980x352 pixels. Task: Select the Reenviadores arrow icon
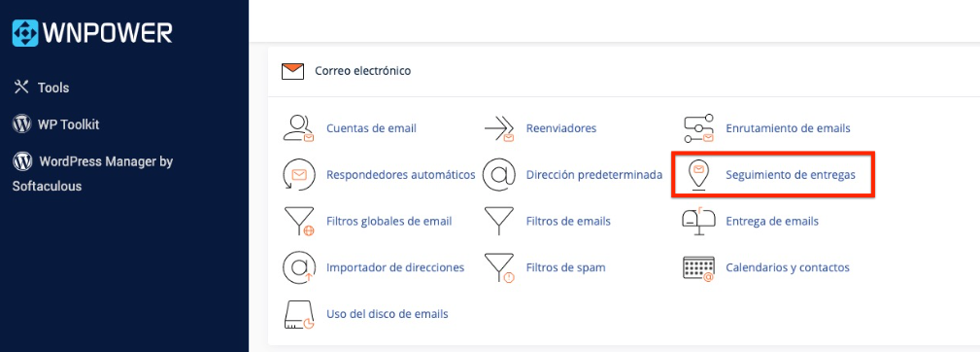click(499, 128)
